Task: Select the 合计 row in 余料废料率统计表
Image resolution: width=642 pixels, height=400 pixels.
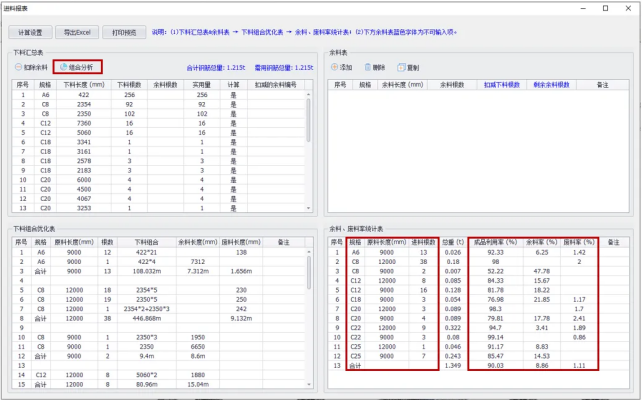Action: click(355, 366)
